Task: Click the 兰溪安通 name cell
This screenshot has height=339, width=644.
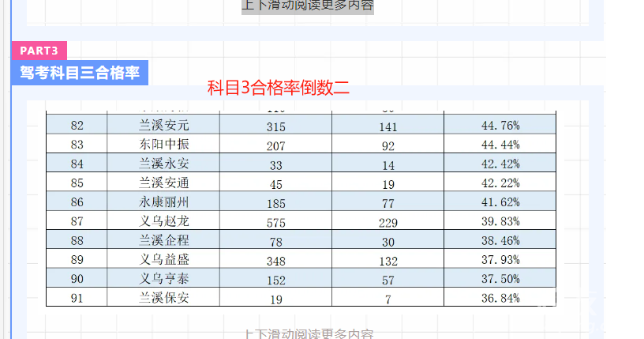Action: pyautogui.click(x=163, y=183)
